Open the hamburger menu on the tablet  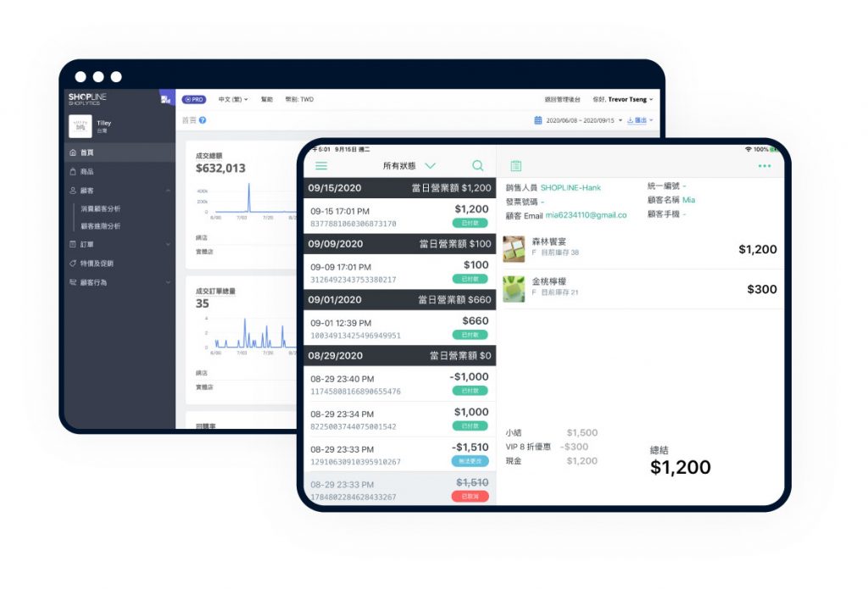pyautogui.click(x=321, y=165)
